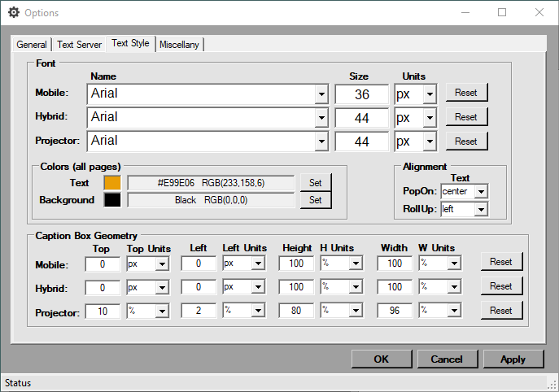
Task: Reset the Mobile font settings
Action: pyautogui.click(x=466, y=93)
